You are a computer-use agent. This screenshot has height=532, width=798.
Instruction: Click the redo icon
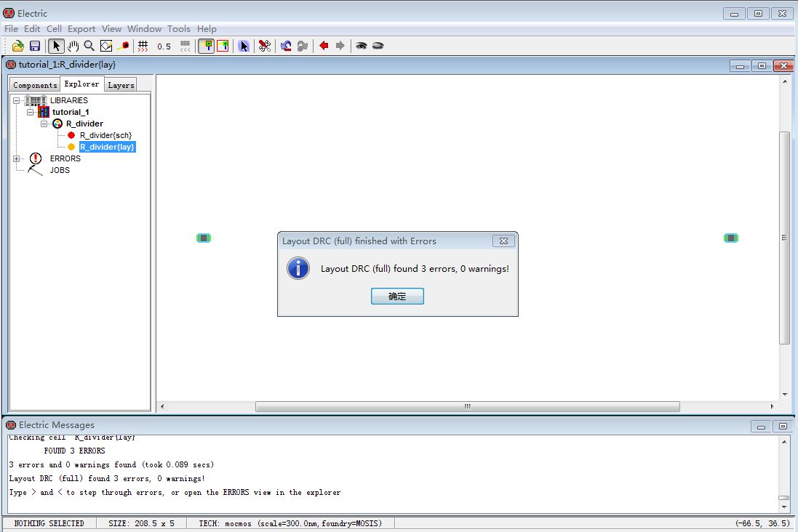pos(303,47)
